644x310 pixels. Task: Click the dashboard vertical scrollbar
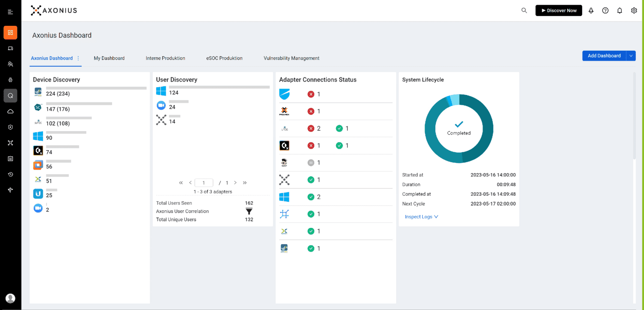pos(635,116)
